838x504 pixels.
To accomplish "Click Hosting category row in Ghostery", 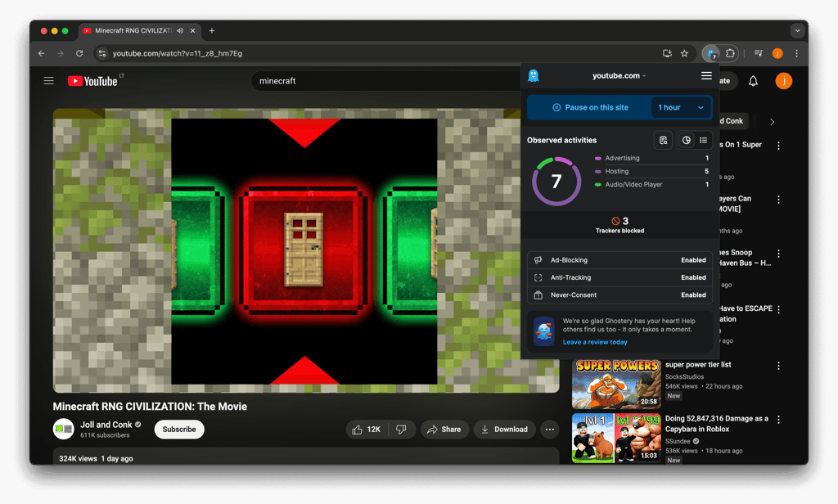I will point(651,172).
